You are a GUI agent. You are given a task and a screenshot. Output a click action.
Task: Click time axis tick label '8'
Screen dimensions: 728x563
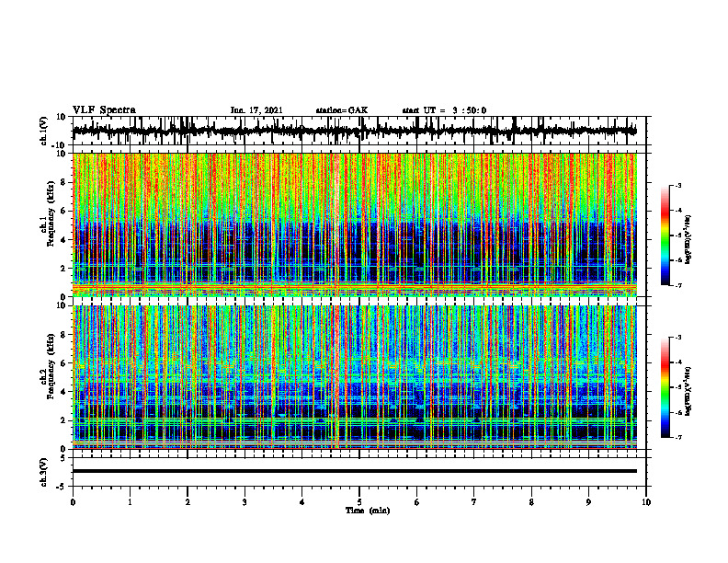pyautogui.click(x=531, y=502)
